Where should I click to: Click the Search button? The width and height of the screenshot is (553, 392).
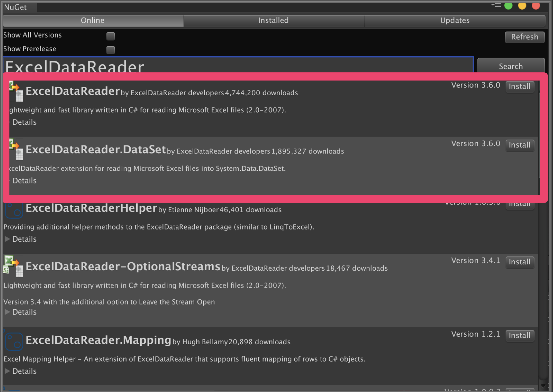(511, 66)
